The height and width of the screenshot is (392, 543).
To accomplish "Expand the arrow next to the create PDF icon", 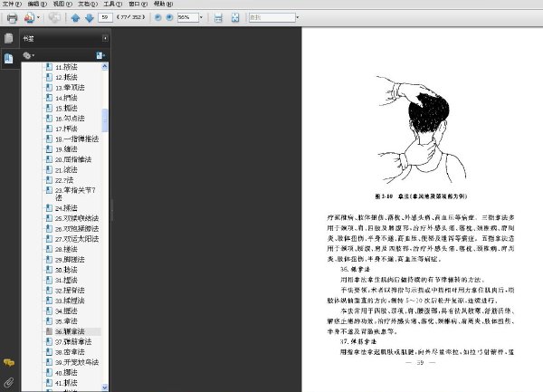I will 38,17.
